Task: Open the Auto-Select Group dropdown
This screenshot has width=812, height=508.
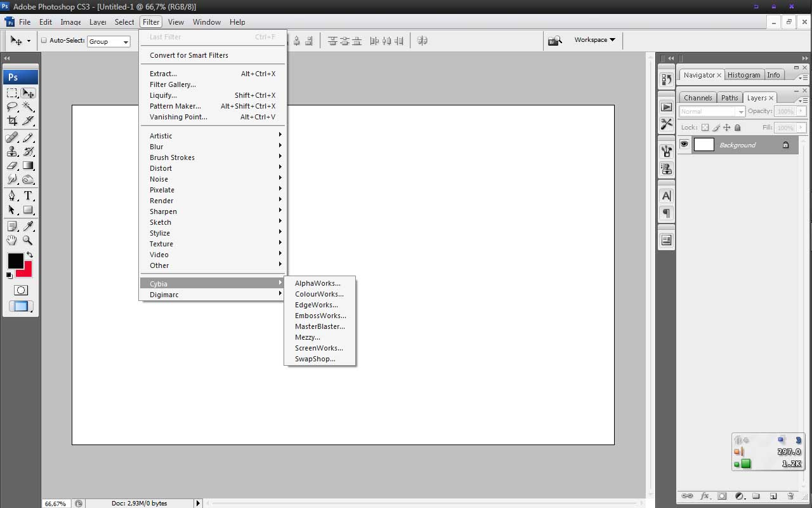Action: 108,41
